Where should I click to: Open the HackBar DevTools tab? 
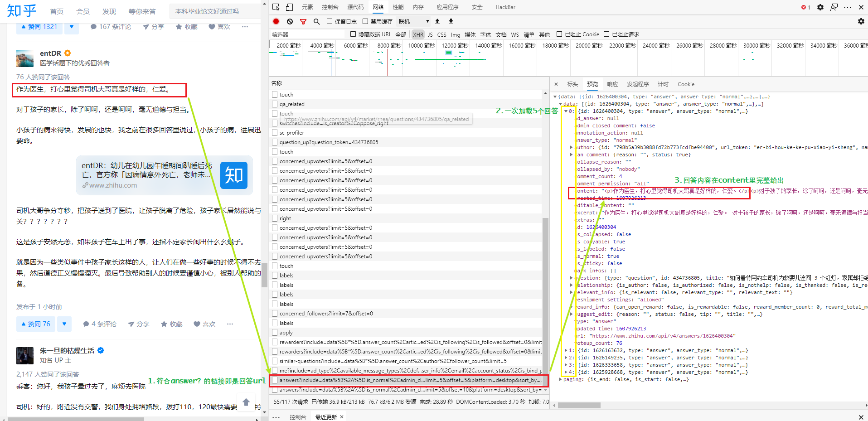(505, 7)
